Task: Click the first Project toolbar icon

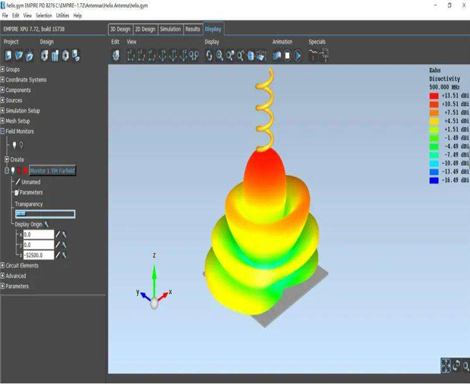Action: (x=8, y=56)
